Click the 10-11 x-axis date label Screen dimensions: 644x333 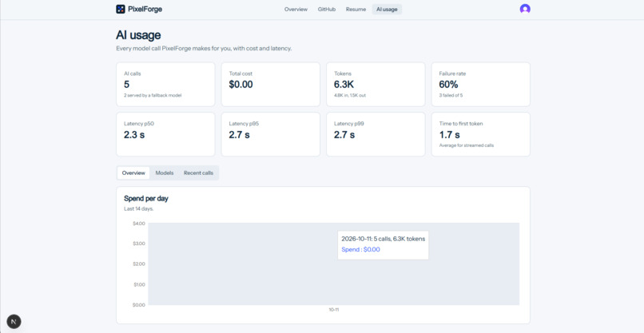tap(333, 310)
